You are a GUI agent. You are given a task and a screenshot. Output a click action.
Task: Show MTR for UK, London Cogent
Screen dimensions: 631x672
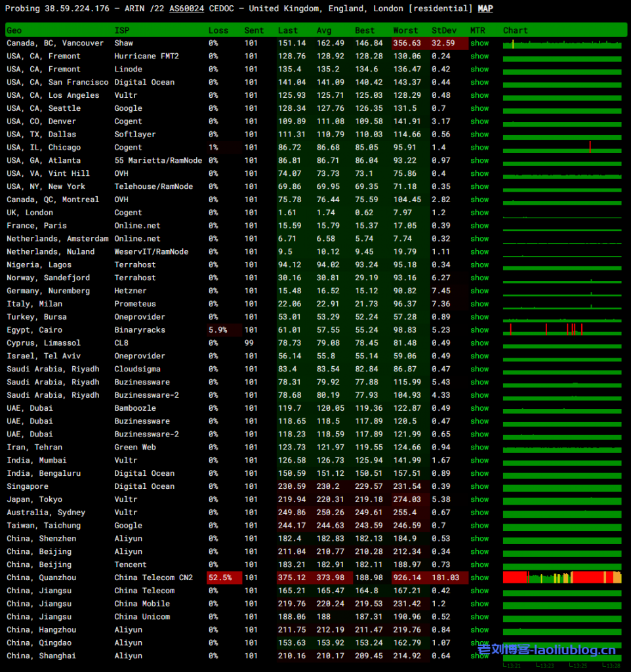tap(479, 213)
